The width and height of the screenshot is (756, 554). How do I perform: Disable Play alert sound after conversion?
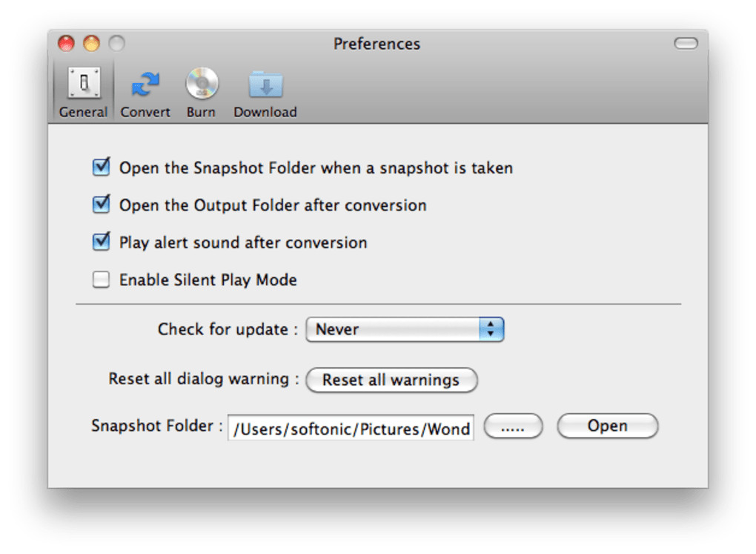click(x=101, y=242)
